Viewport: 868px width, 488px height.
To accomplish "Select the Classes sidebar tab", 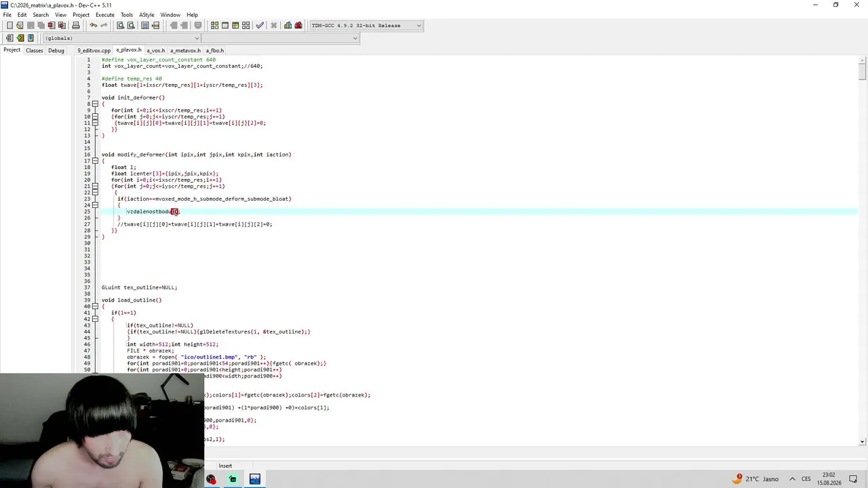I will (x=34, y=51).
